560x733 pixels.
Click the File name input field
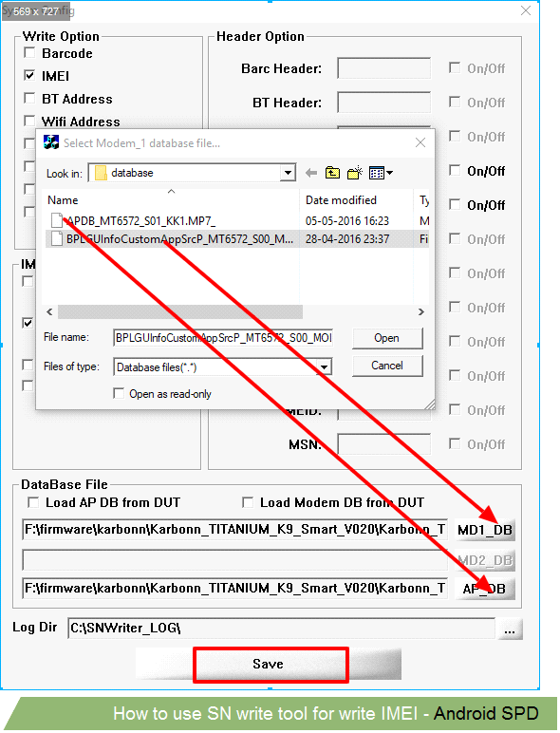[223, 337]
